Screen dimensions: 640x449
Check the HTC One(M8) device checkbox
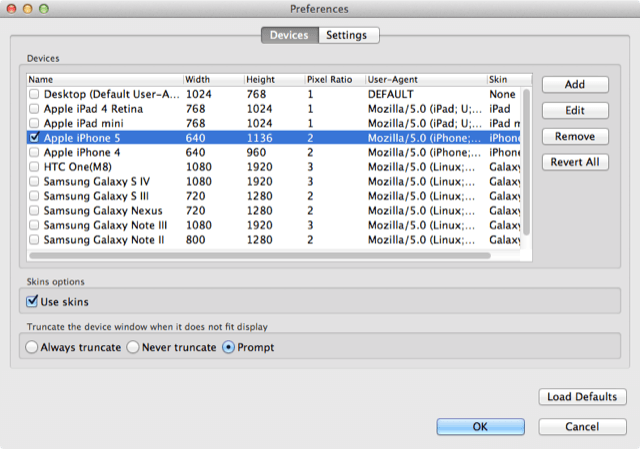pos(35,167)
